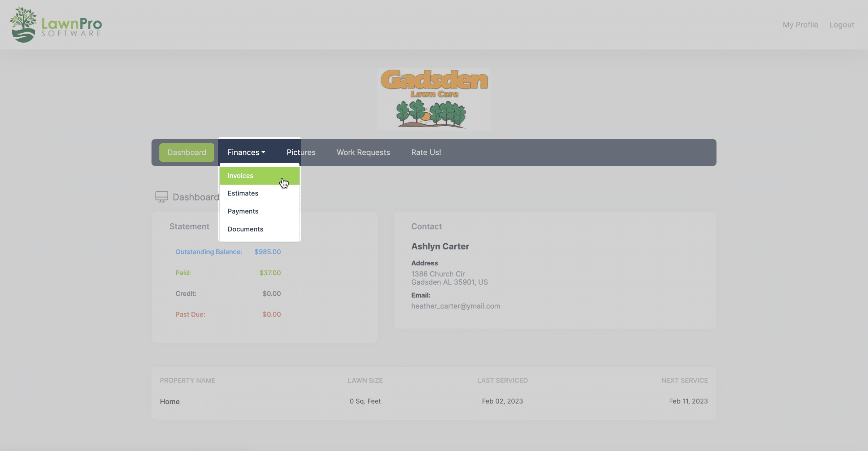Click the Dashboard monitor icon

pos(161,197)
